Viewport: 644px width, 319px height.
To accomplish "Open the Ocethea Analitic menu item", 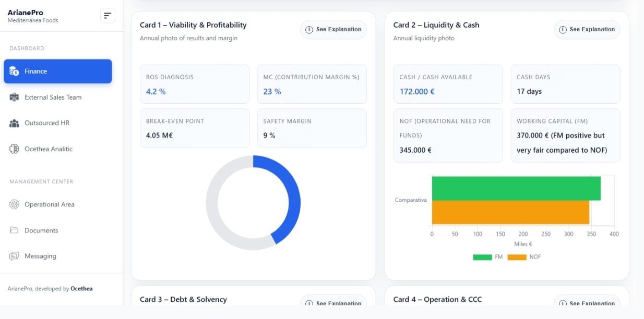I will pyautogui.click(x=49, y=149).
